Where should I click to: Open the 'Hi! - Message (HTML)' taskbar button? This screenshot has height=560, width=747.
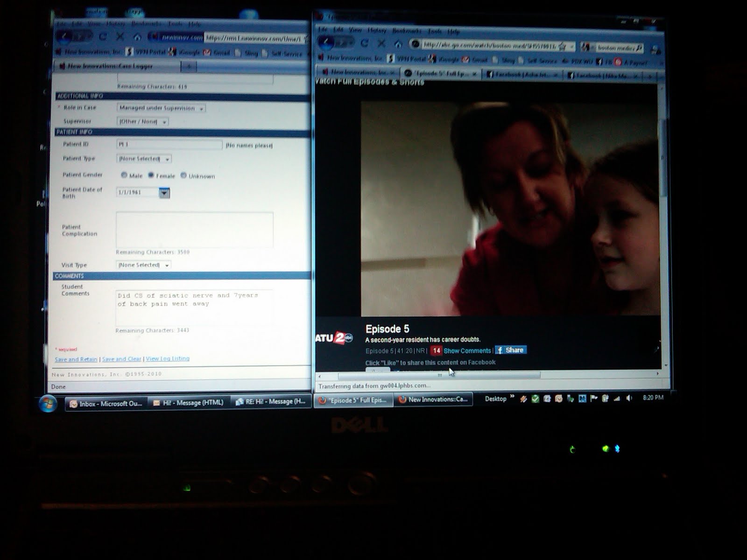[189, 402]
